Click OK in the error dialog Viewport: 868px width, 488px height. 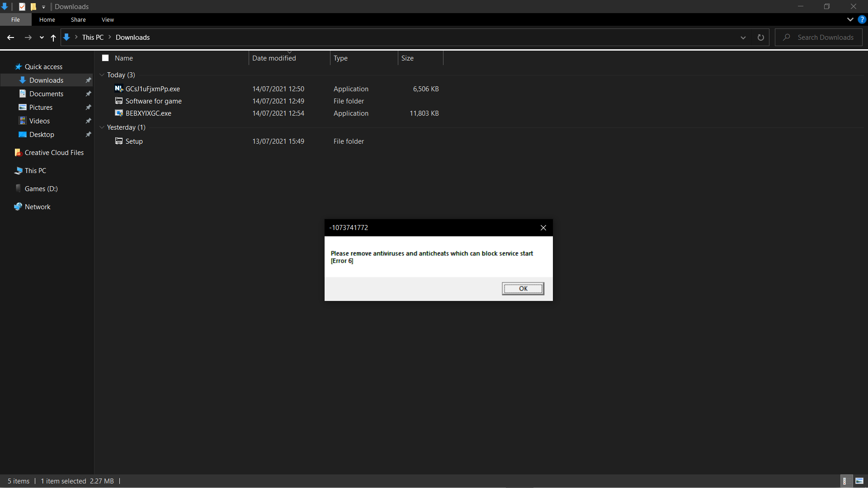click(523, 289)
